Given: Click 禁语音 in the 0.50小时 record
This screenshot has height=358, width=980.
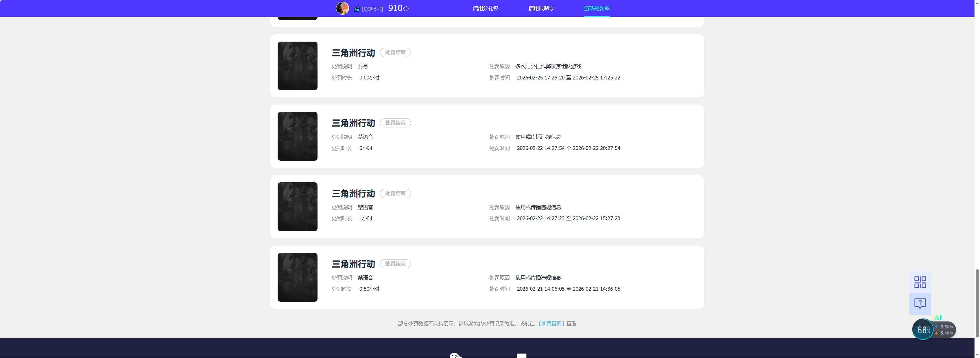Looking at the screenshot, I should 365,278.
